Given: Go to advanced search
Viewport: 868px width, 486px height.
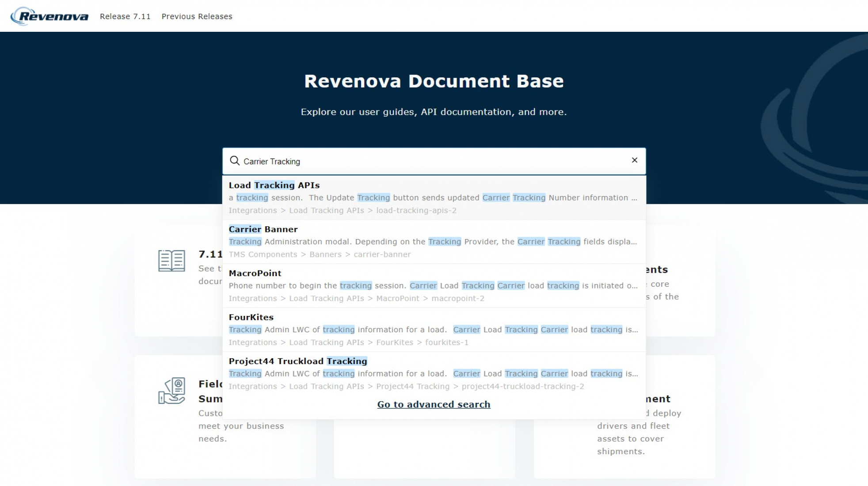Looking at the screenshot, I should [x=433, y=404].
